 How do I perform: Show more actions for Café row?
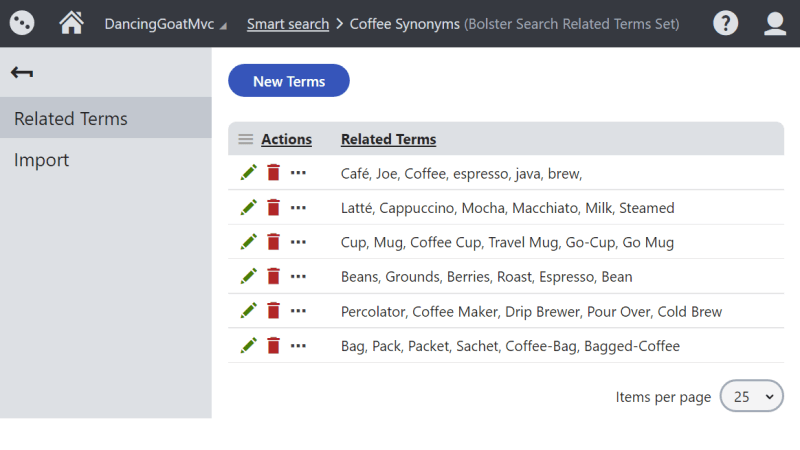[298, 173]
